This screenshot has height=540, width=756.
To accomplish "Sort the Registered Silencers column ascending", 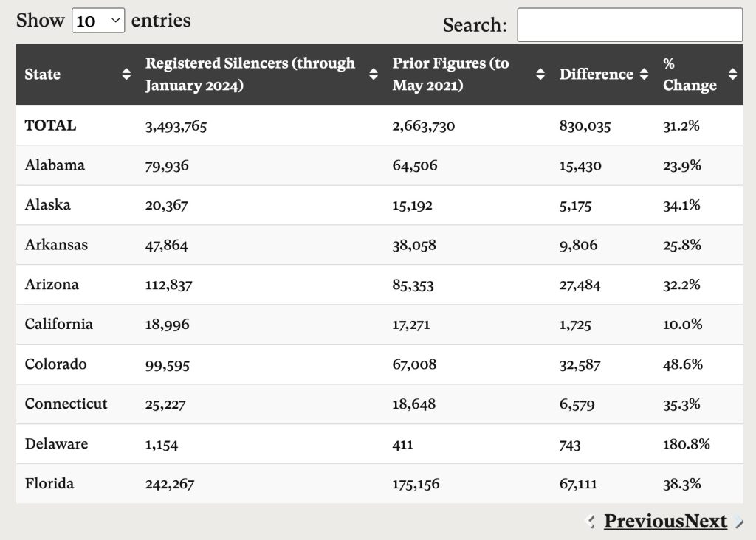I will coord(374,74).
